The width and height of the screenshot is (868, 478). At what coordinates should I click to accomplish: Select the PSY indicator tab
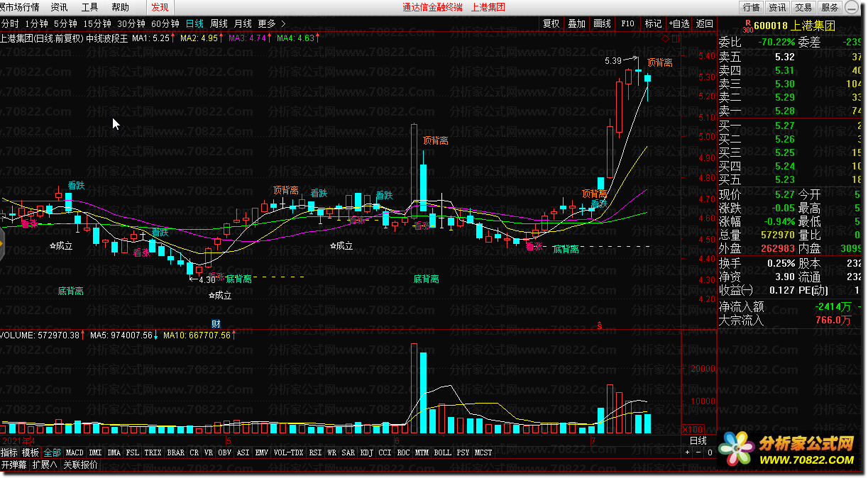click(463, 452)
